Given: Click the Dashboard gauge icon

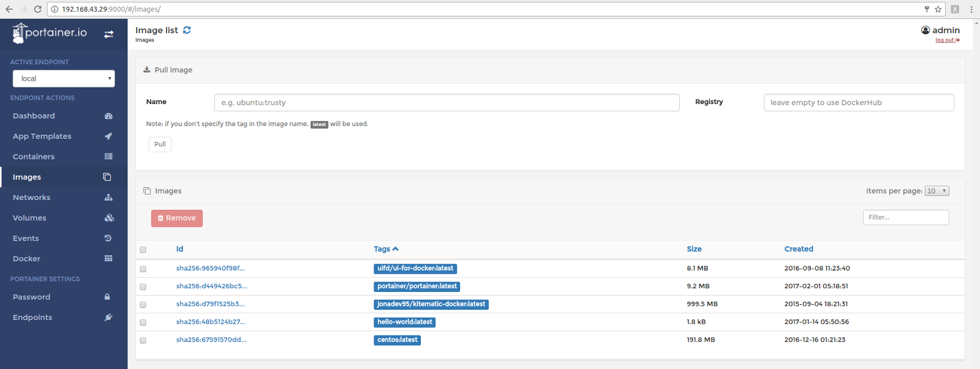Looking at the screenshot, I should pyautogui.click(x=108, y=116).
